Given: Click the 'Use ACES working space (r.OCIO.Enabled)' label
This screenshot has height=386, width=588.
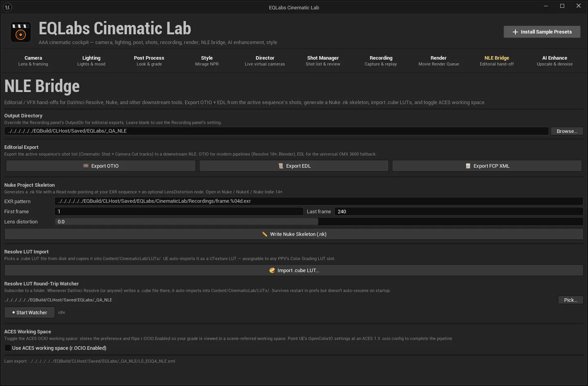Looking at the screenshot, I should (x=59, y=348).
